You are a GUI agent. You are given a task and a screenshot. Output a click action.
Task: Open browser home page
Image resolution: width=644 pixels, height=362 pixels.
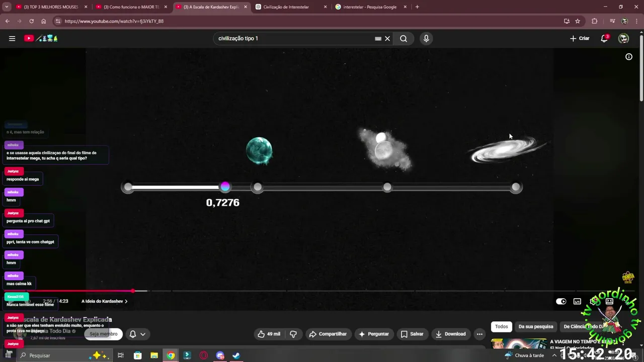click(44, 21)
